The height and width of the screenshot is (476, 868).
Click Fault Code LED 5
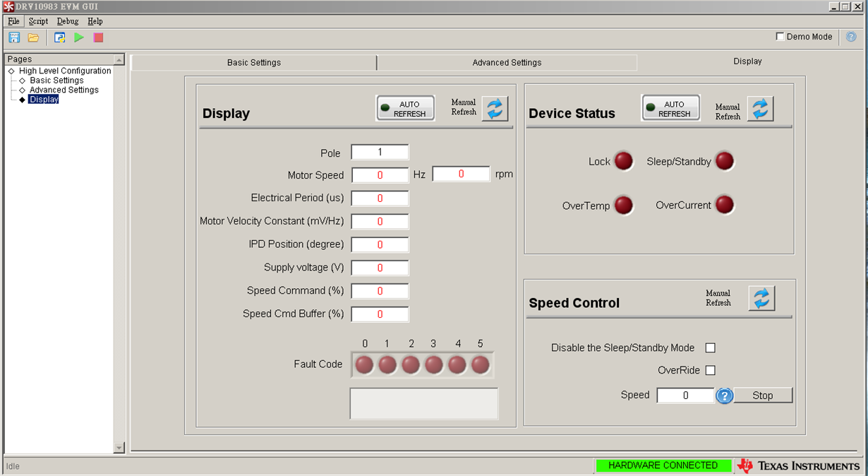[x=481, y=364]
